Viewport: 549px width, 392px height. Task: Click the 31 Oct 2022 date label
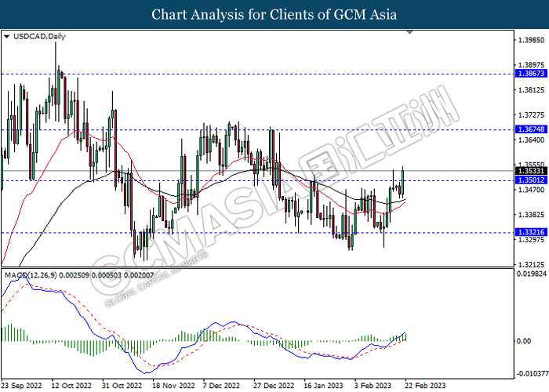122,386
